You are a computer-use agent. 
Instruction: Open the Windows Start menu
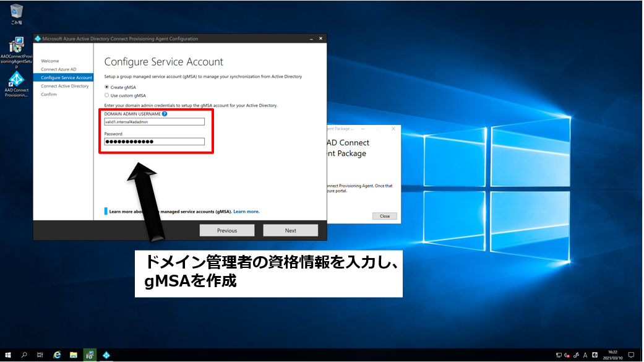pos(8,355)
